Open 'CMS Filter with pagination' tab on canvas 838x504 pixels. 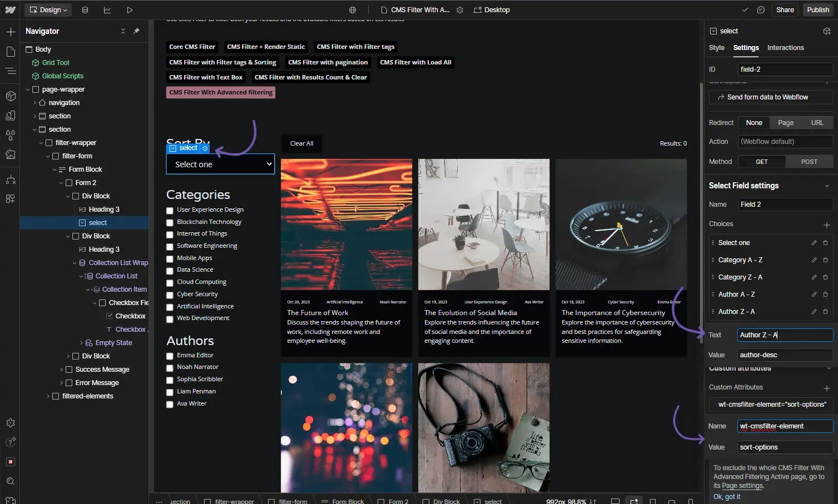[x=328, y=62]
